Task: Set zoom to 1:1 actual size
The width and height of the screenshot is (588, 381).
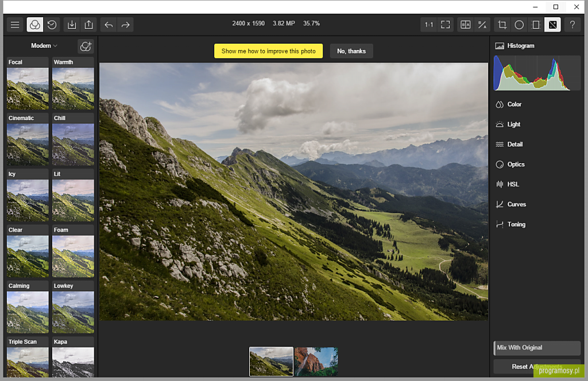Action: [428, 25]
